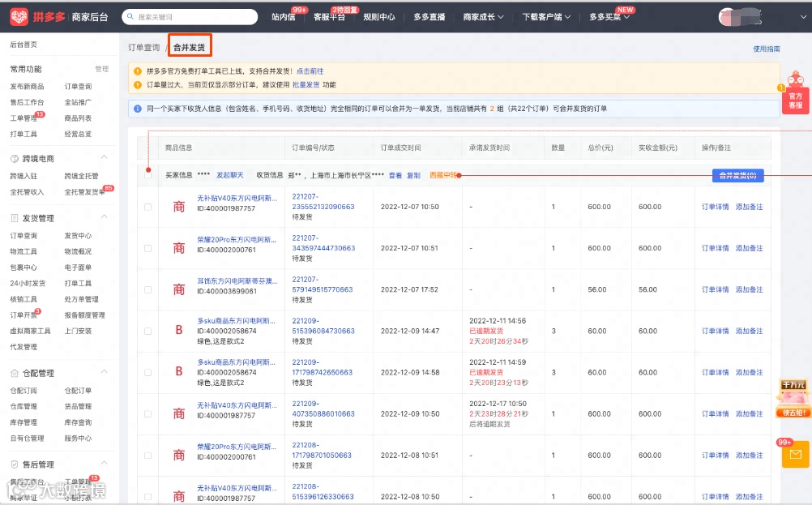812x505 pixels.
Task: Click the keyword search input field
Action: (x=190, y=16)
